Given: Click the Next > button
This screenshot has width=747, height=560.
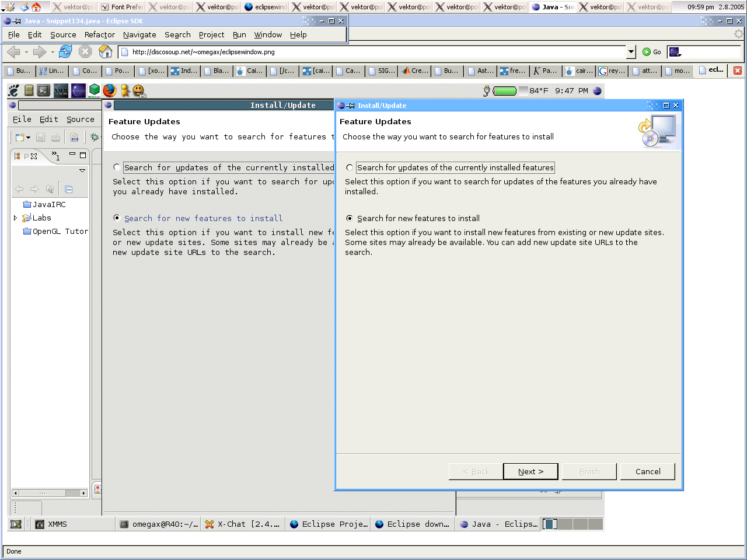Looking at the screenshot, I should tap(530, 471).
